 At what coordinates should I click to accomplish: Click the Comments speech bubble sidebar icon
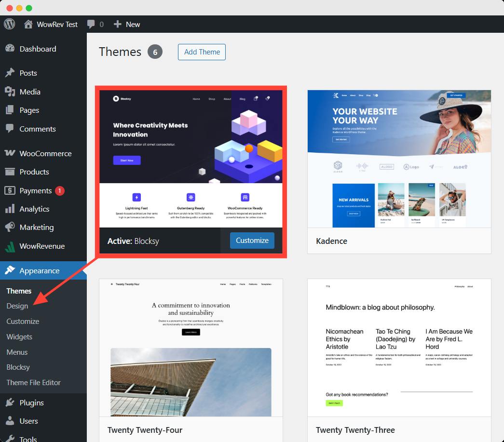[x=10, y=129]
